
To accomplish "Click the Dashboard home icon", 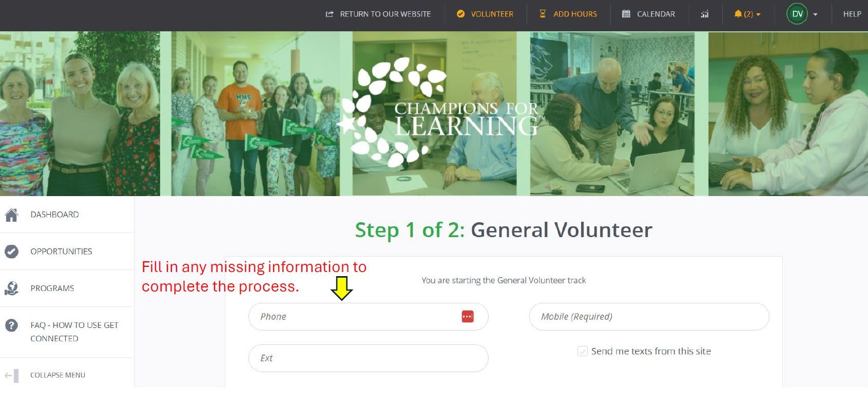I will pos(11,215).
